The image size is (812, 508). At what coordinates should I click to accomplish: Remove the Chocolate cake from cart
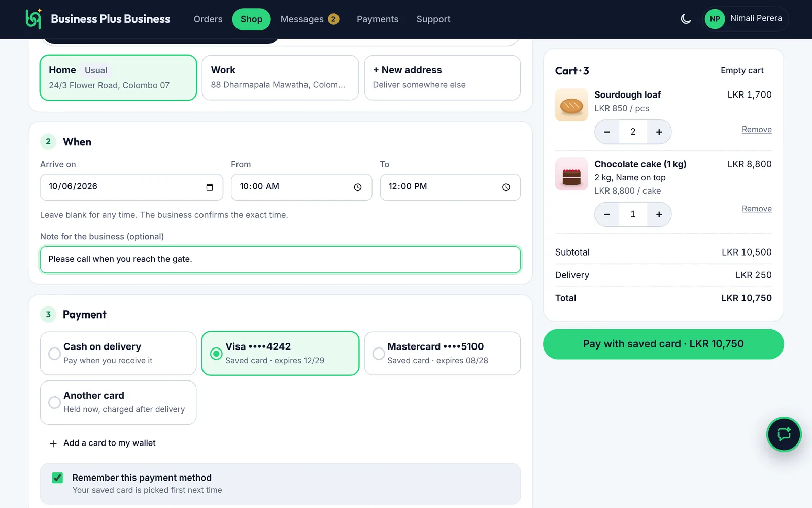tap(757, 209)
